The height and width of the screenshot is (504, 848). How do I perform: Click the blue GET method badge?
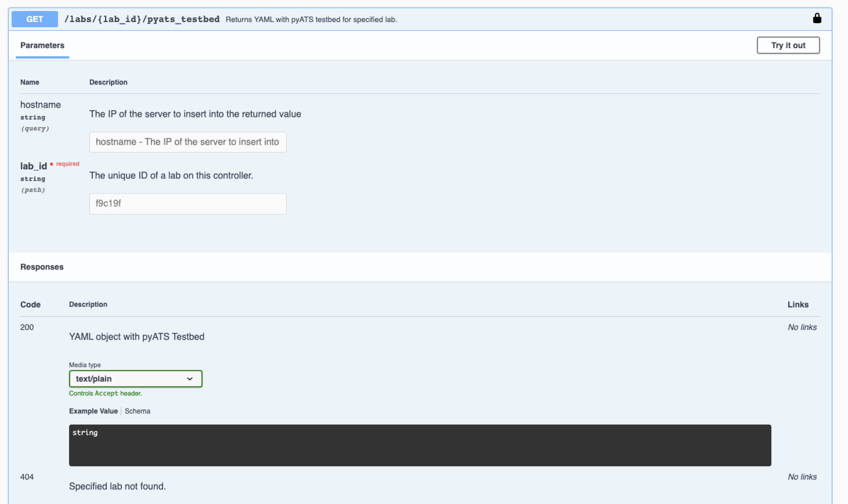[x=35, y=19]
